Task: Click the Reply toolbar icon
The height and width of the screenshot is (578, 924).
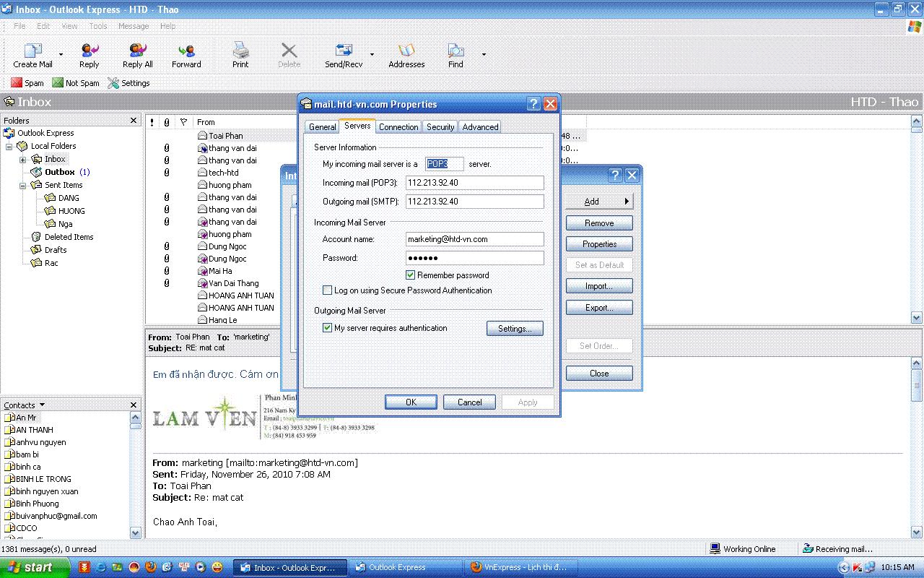Action: [x=90, y=51]
